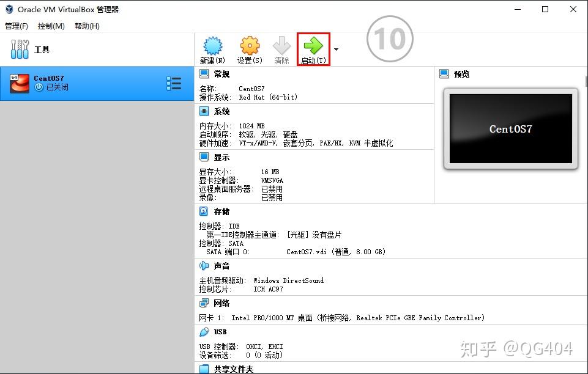Open the 管理 menu
The height and width of the screenshot is (374, 588).
coord(17,26)
